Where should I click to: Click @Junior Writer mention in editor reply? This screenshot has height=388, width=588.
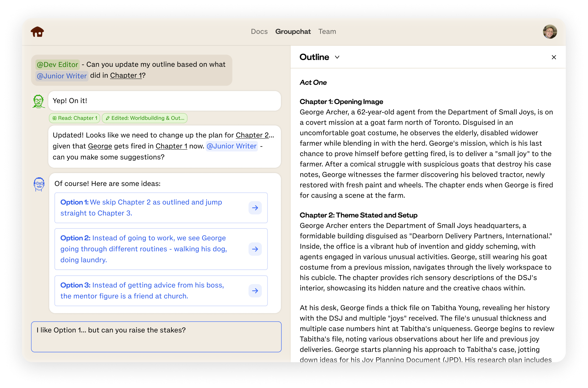[232, 146]
